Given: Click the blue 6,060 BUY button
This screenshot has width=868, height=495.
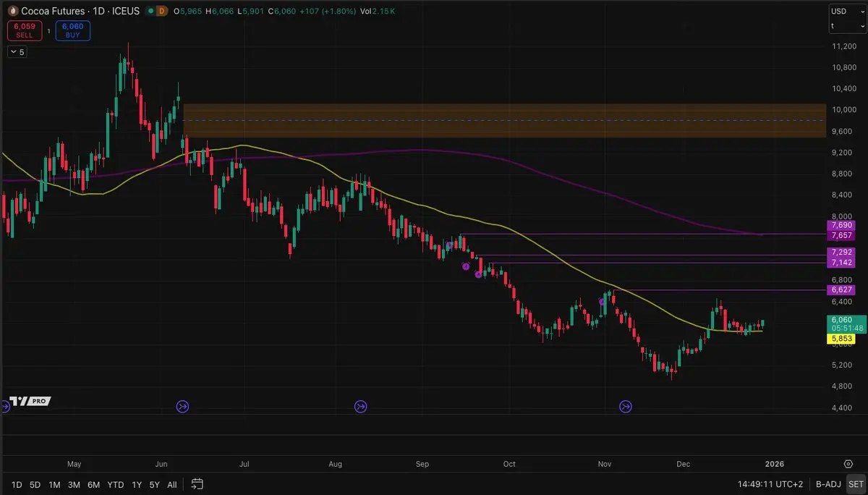Looking at the screenshot, I should pos(72,30).
